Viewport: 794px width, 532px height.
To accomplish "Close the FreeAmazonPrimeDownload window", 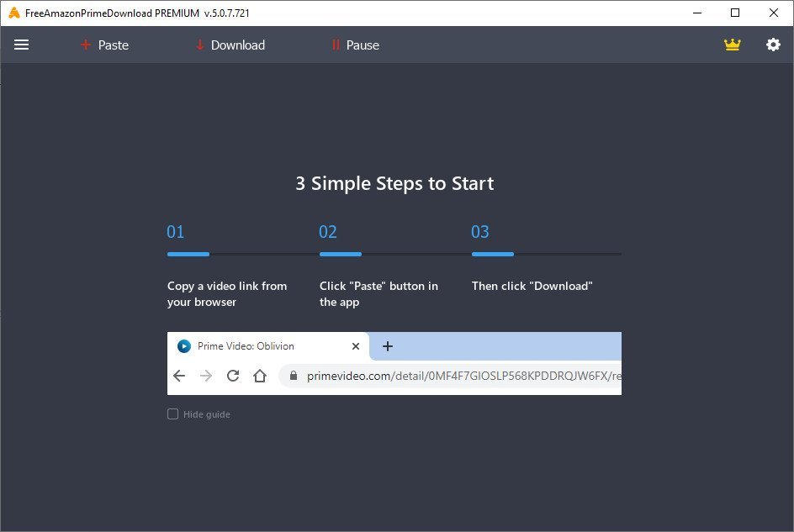I will tap(774, 13).
